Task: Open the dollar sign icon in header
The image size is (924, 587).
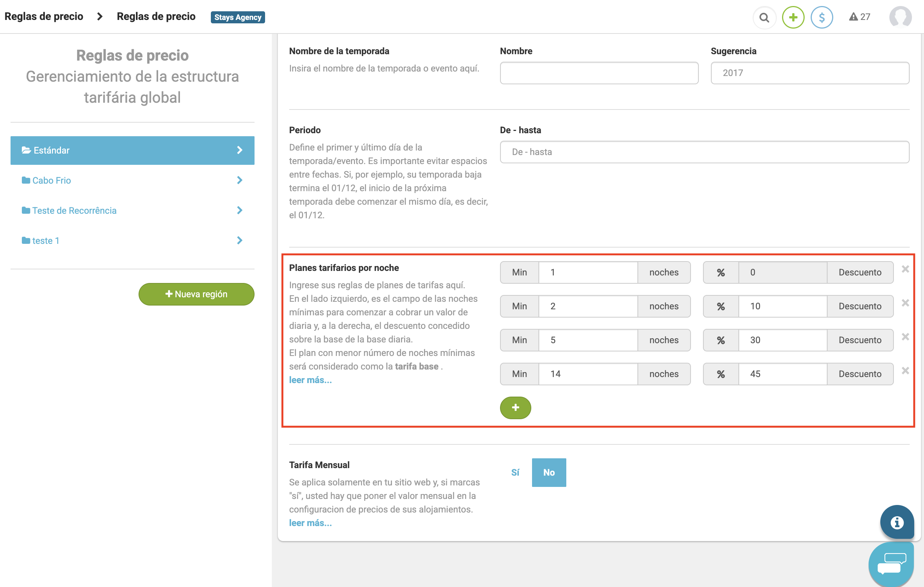Action: (821, 18)
